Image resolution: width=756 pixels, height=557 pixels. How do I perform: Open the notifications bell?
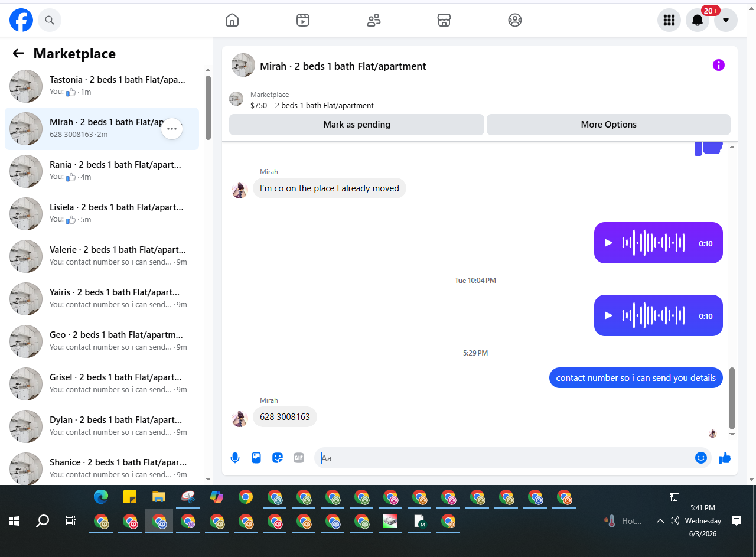tap(698, 20)
